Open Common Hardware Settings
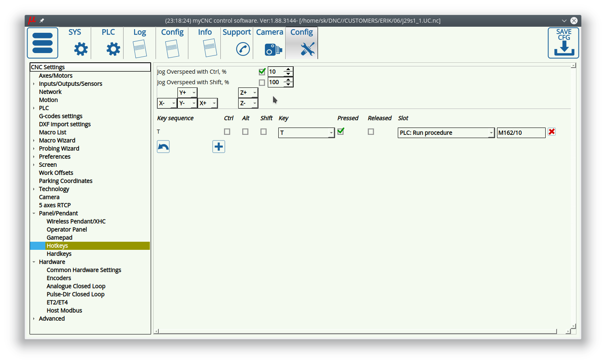The height and width of the screenshot is (364, 606). (x=84, y=270)
